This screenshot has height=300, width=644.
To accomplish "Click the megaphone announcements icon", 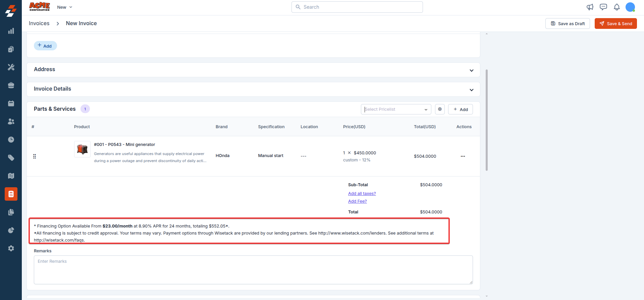I will click(x=590, y=7).
